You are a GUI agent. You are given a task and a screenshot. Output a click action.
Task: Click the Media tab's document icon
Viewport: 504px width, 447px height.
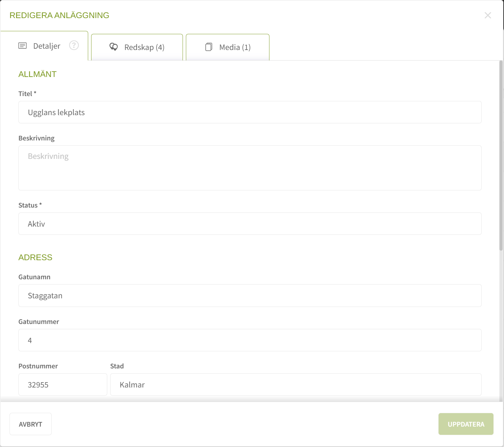pos(209,47)
